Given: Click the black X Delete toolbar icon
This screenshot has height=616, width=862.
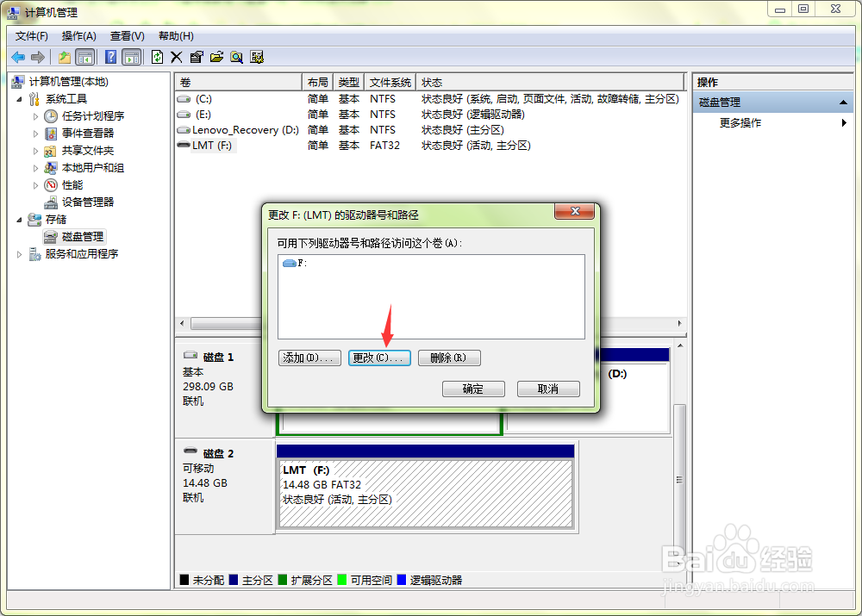Looking at the screenshot, I should 177,57.
